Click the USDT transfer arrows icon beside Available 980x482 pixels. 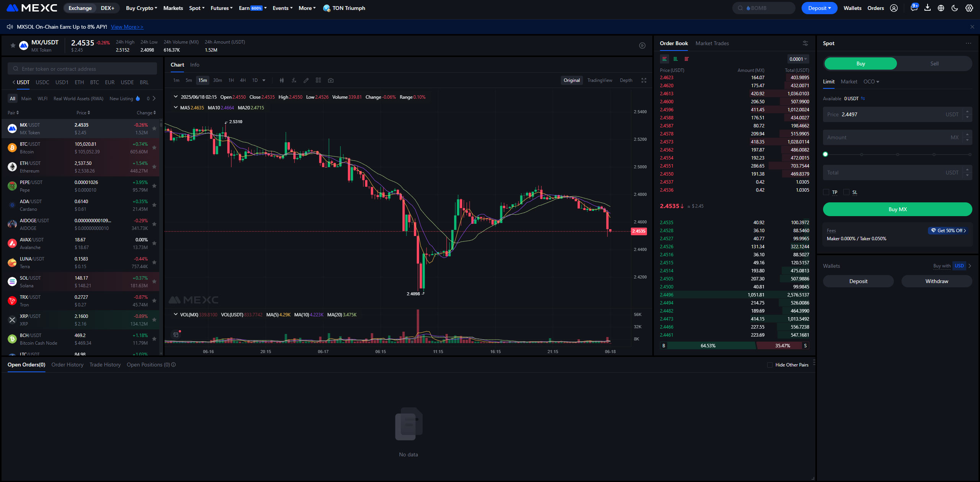pos(863,99)
